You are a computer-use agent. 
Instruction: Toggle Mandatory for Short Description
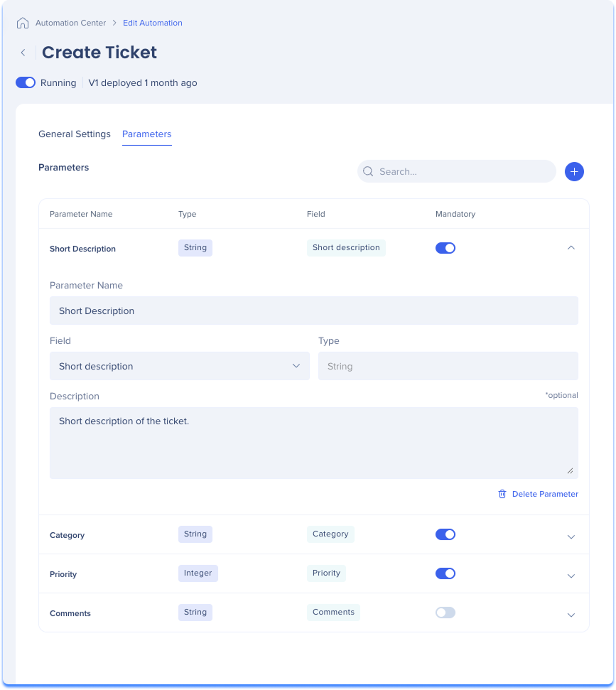click(x=445, y=248)
